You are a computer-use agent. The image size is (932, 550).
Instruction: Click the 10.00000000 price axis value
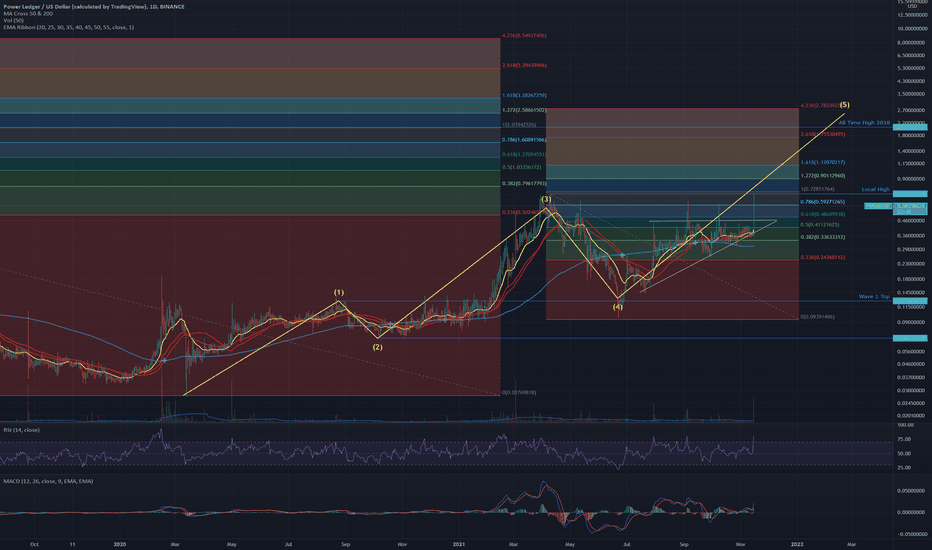click(912, 29)
